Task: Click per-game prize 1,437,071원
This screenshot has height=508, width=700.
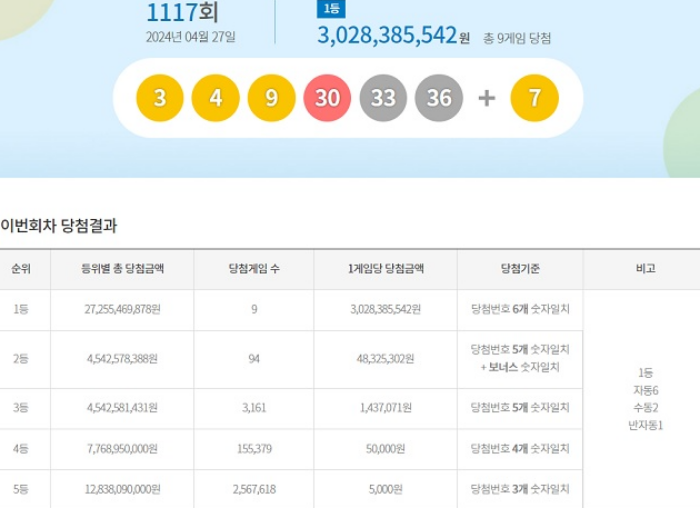Action: [x=386, y=408]
